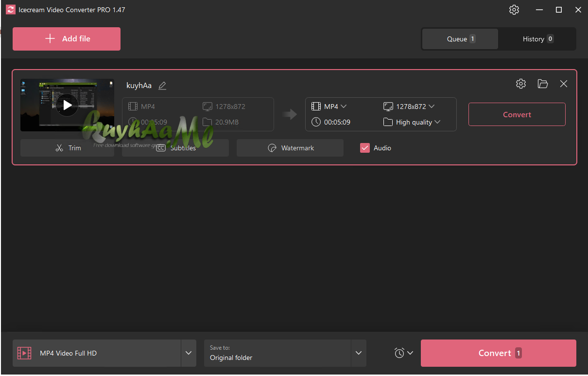Click the Icecream Video Converter app logo
This screenshot has height=376, width=588.
click(11, 10)
